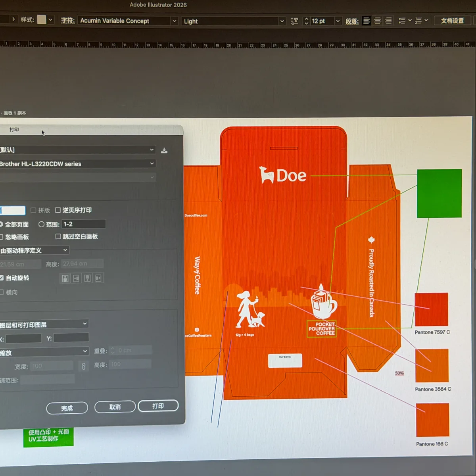Toggle the 忽略画板 checkbox

(x=1, y=237)
